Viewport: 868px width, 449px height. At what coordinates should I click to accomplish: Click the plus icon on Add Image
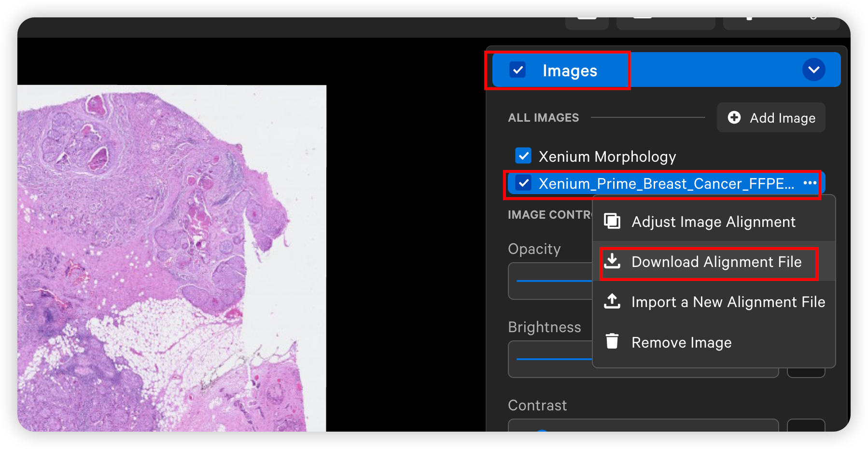pos(734,117)
